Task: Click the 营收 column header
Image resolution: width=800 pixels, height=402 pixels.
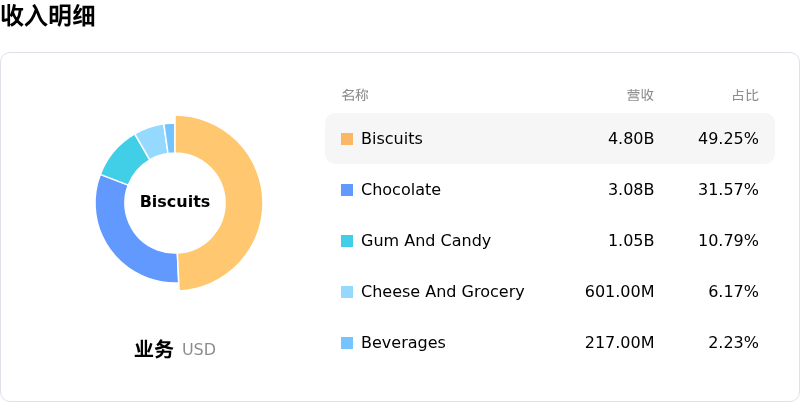Action: [640, 95]
